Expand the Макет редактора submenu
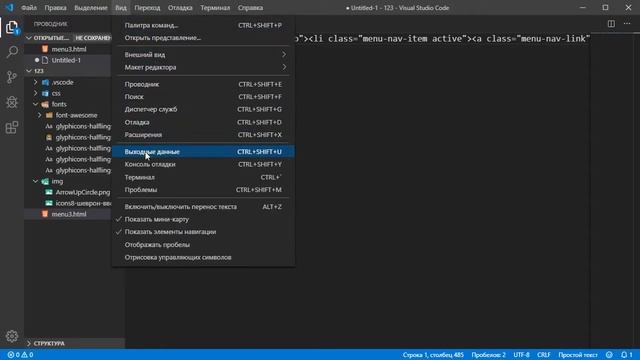This screenshot has width=640, height=360. 203,67
